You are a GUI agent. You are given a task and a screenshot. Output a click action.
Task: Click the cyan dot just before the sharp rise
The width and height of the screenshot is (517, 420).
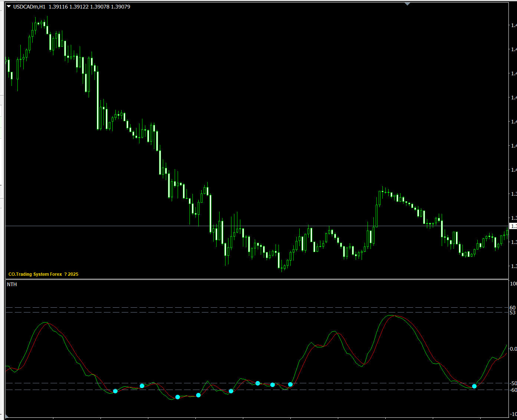290,384
